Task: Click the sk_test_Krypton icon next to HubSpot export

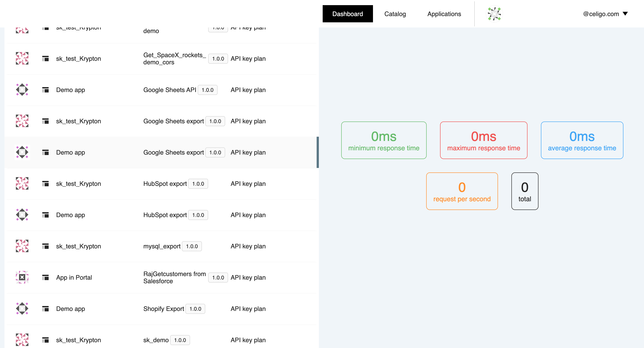Action: click(22, 183)
